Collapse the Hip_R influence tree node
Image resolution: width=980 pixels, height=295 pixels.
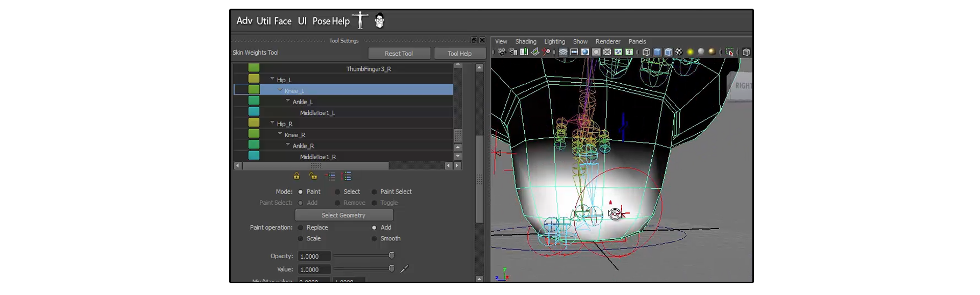pos(272,123)
